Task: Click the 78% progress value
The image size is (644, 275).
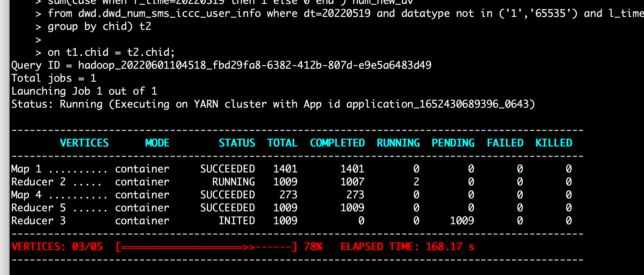Action: click(313, 247)
